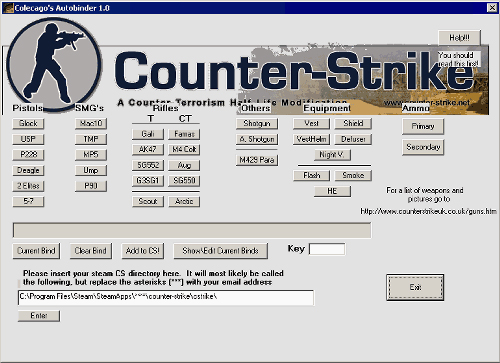Click the Autobinder title bar icon
The image size is (500, 363).
8,8
